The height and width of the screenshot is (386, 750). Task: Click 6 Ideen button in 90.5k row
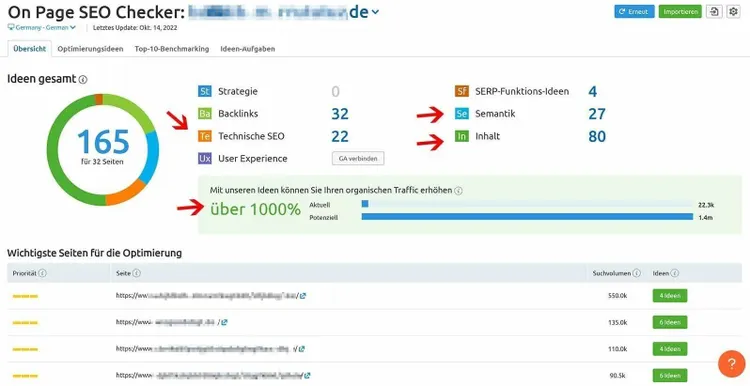pos(670,375)
